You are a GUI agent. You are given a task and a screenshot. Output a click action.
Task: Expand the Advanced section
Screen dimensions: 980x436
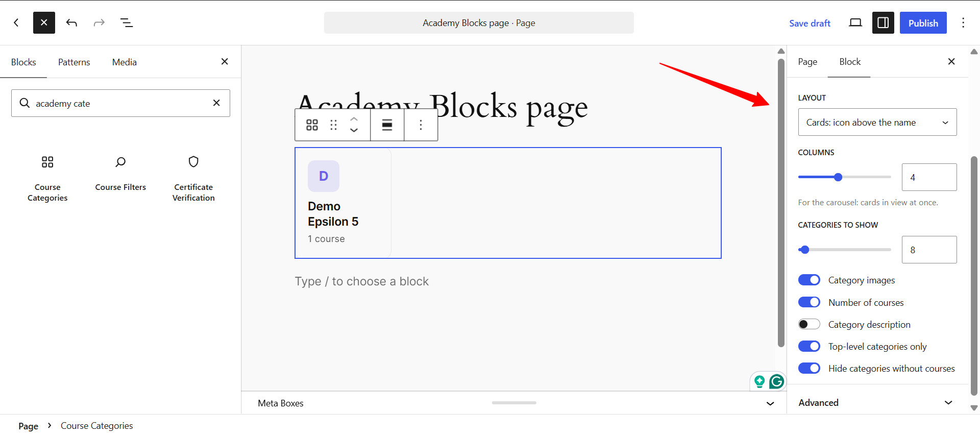(x=877, y=402)
